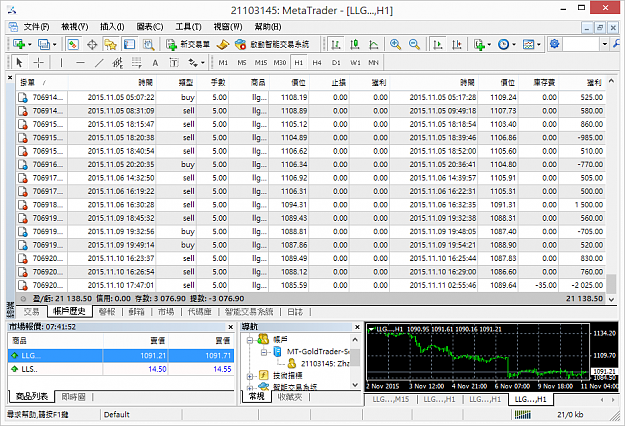Select the LLS symbol row in Market Watch

pos(121,369)
